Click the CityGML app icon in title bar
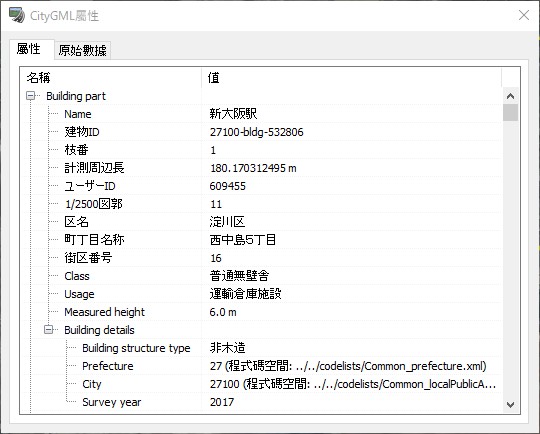This screenshot has width=540, height=434. tap(17, 15)
